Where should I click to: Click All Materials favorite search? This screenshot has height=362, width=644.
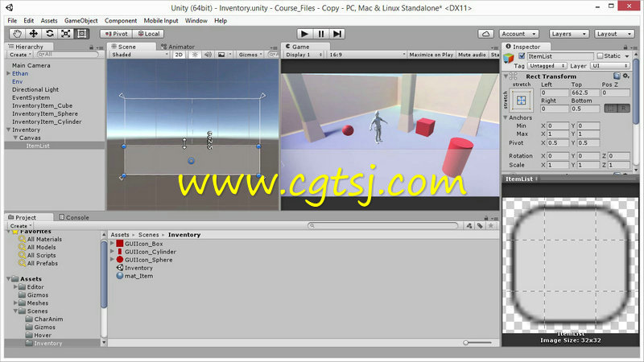coord(44,239)
